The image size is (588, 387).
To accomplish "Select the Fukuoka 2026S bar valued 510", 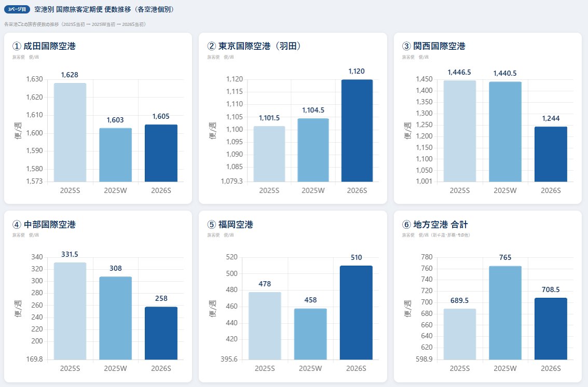I will click(x=356, y=313).
